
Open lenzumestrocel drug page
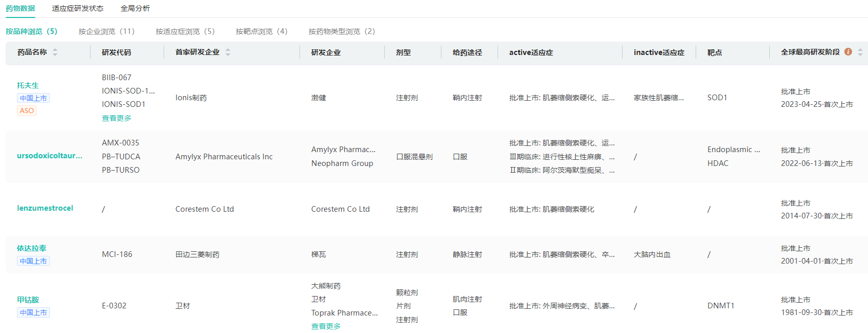coord(45,208)
